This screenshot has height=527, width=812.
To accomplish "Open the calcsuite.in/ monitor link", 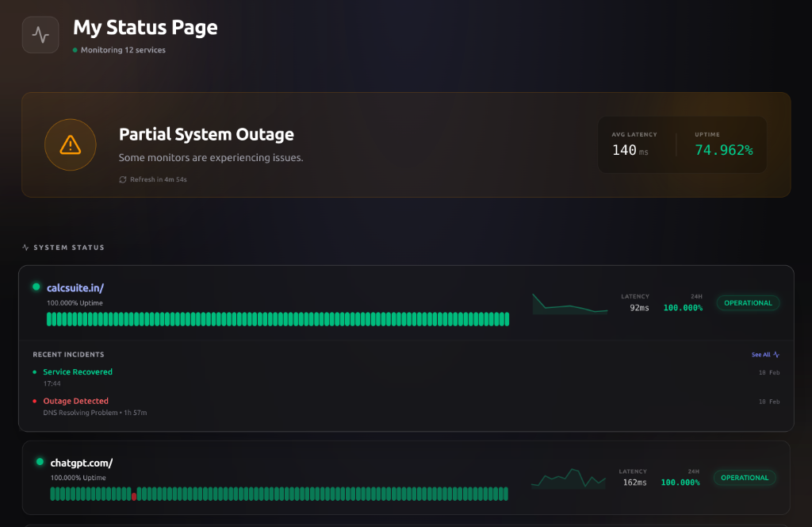I will 75,287.
